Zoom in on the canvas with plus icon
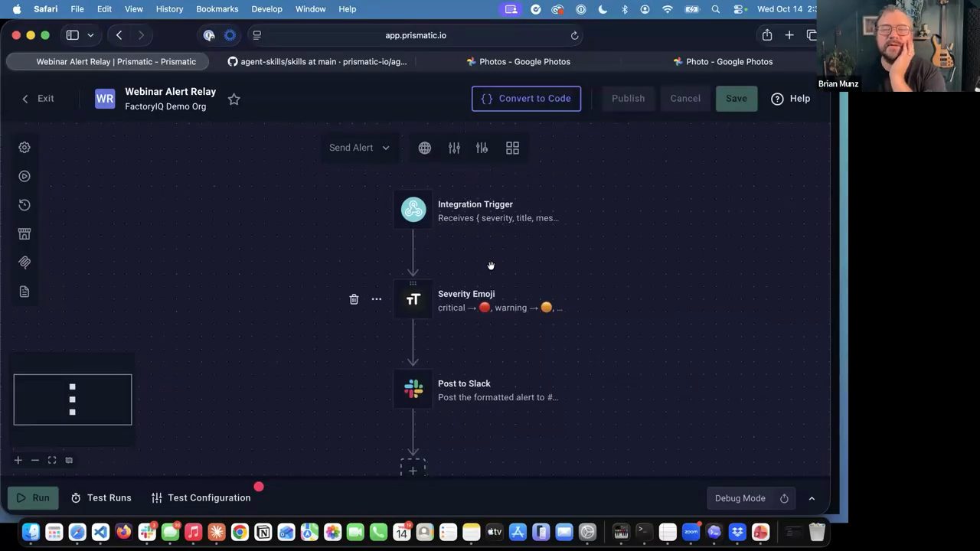The image size is (980, 551). pos(18,460)
